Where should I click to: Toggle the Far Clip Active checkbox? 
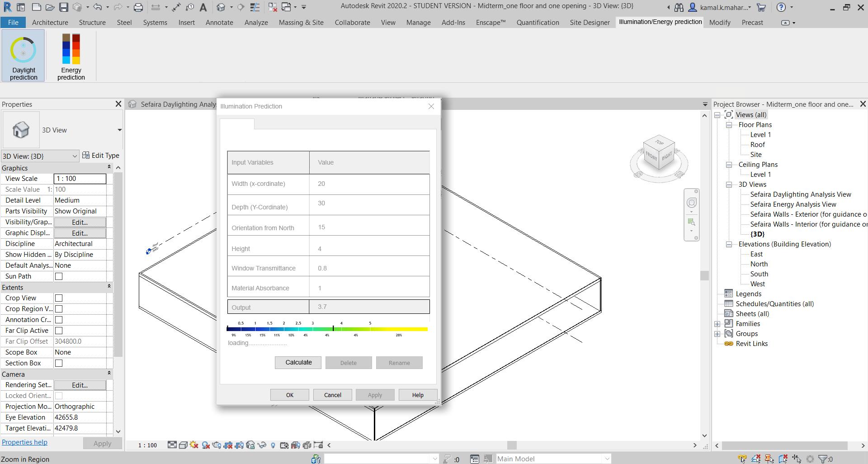pos(59,331)
